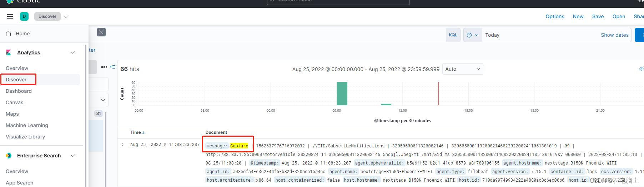Toggle the KQL query language switch
Viewport: 644px width, 187px height.
pos(453,35)
